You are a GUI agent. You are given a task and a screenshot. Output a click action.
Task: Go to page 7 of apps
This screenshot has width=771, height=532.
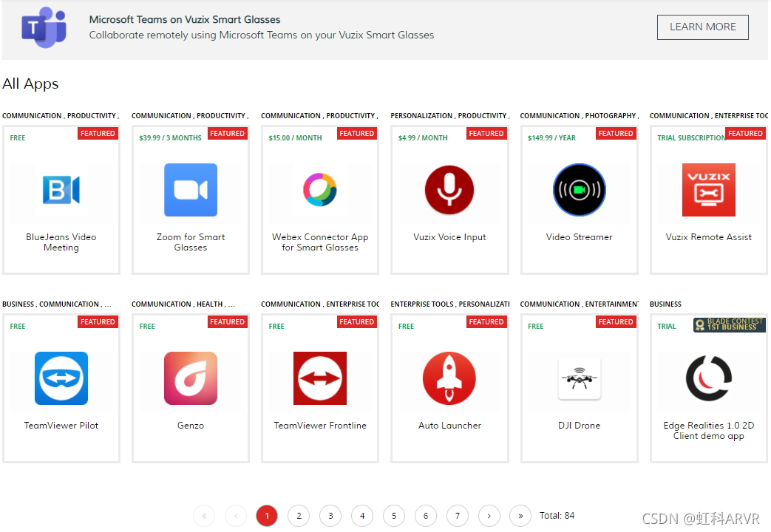coord(458,516)
